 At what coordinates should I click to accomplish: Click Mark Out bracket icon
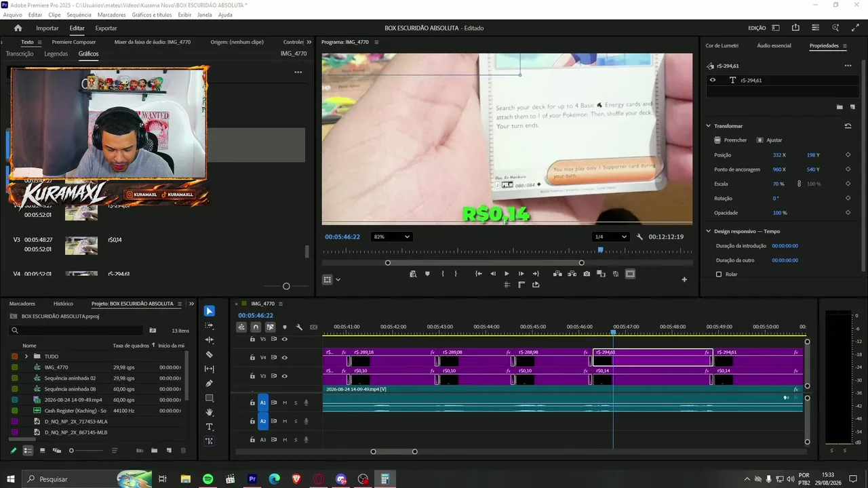click(456, 274)
